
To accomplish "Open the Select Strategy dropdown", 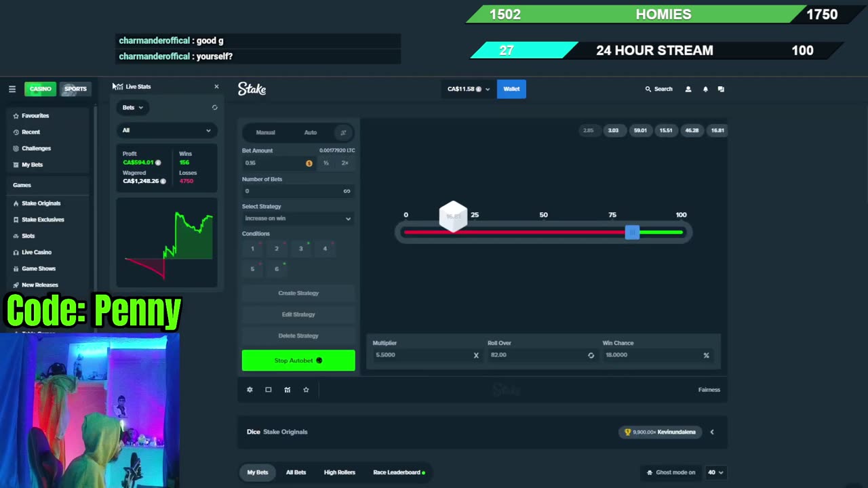I will (x=298, y=218).
